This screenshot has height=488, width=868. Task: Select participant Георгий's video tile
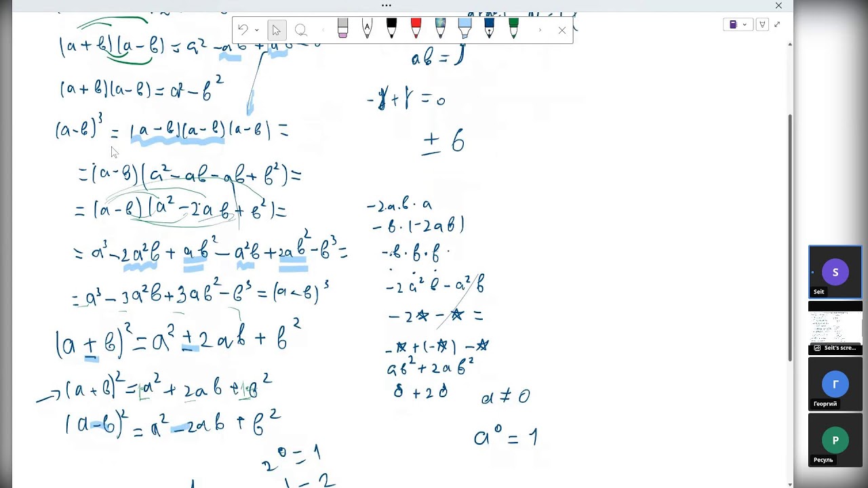pyautogui.click(x=835, y=384)
